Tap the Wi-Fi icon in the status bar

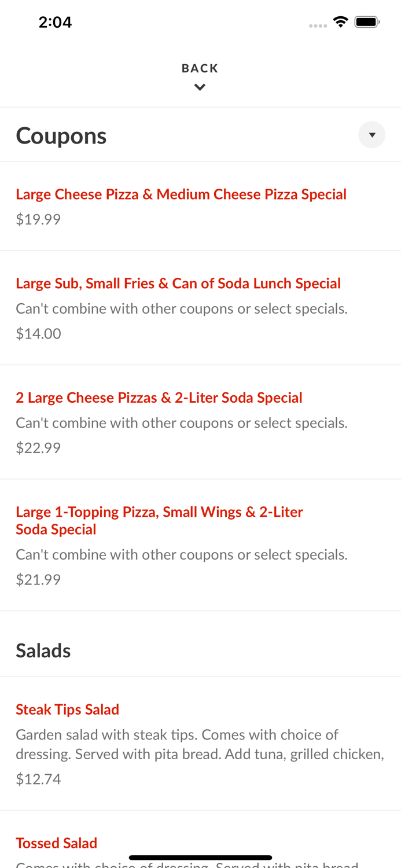(x=341, y=21)
